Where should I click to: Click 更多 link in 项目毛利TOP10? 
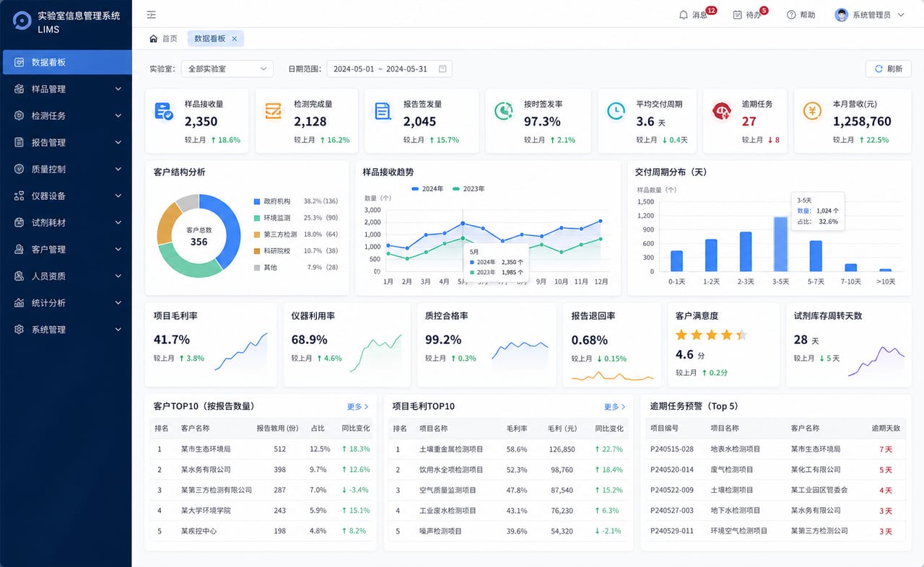coord(616,406)
